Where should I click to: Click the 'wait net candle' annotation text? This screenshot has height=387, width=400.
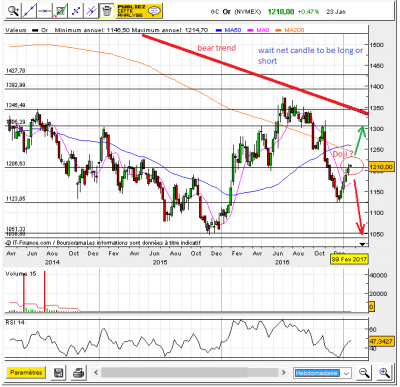pos(310,55)
